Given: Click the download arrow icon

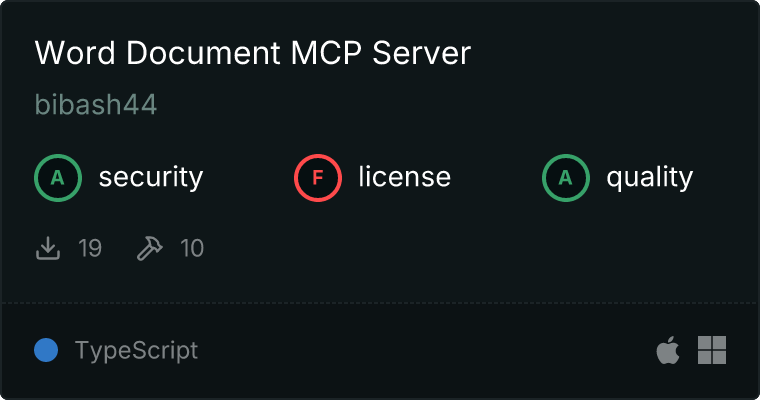Looking at the screenshot, I should pos(48,248).
